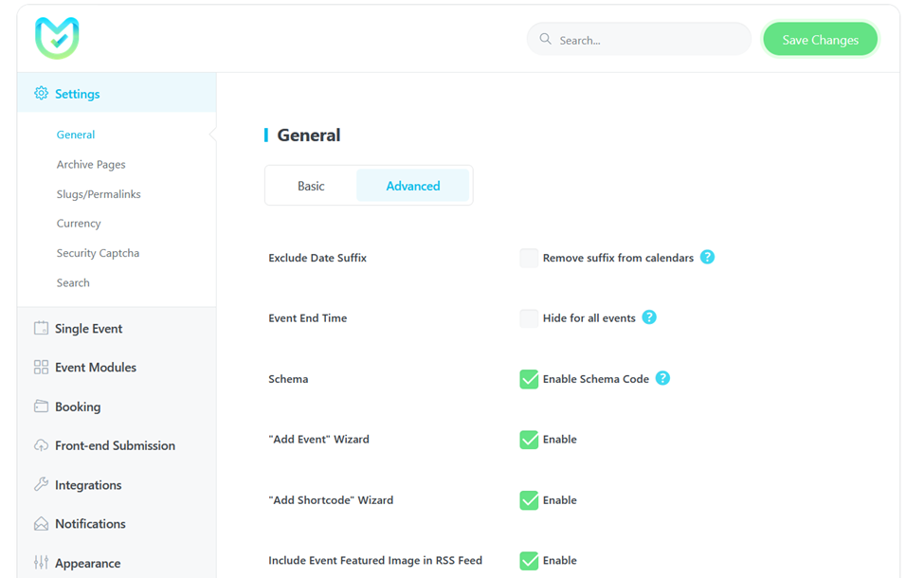Click the Save Changes button
The width and height of the screenshot is (924, 578).
(x=820, y=40)
